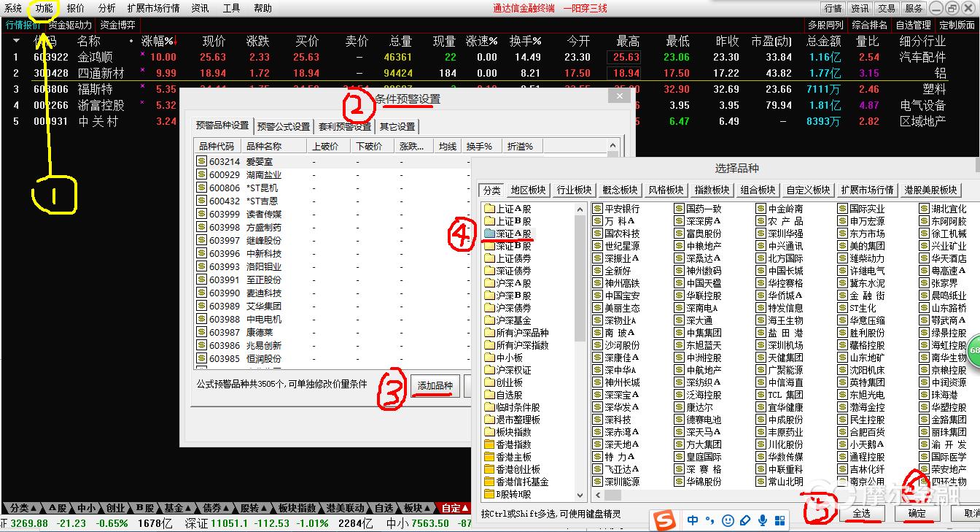Click the 定制版面 item in the top toolbar

pyautogui.click(x=958, y=24)
